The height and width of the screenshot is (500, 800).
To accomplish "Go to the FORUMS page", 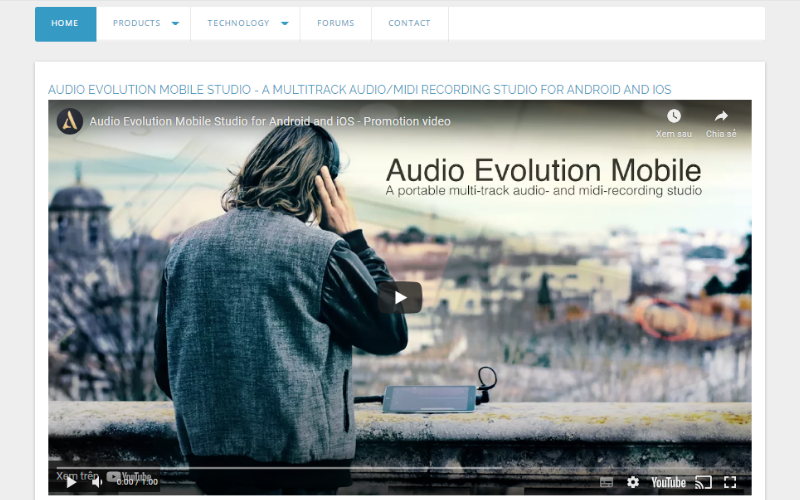I will (336, 24).
